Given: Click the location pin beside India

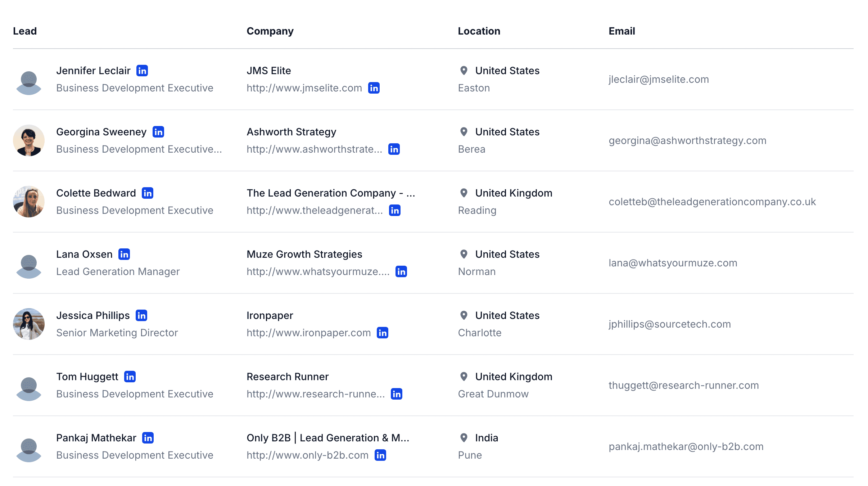Looking at the screenshot, I should coord(464,438).
